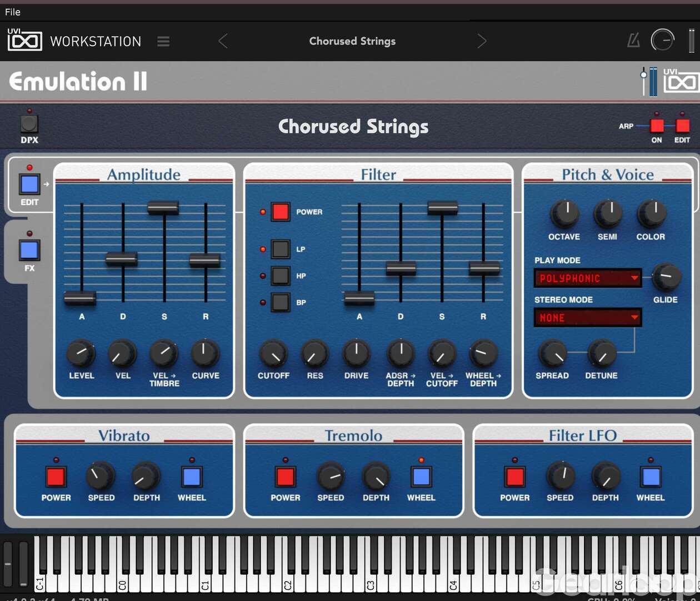Click the filter Cutoff knob
The height and width of the screenshot is (601, 700).
coord(273,353)
